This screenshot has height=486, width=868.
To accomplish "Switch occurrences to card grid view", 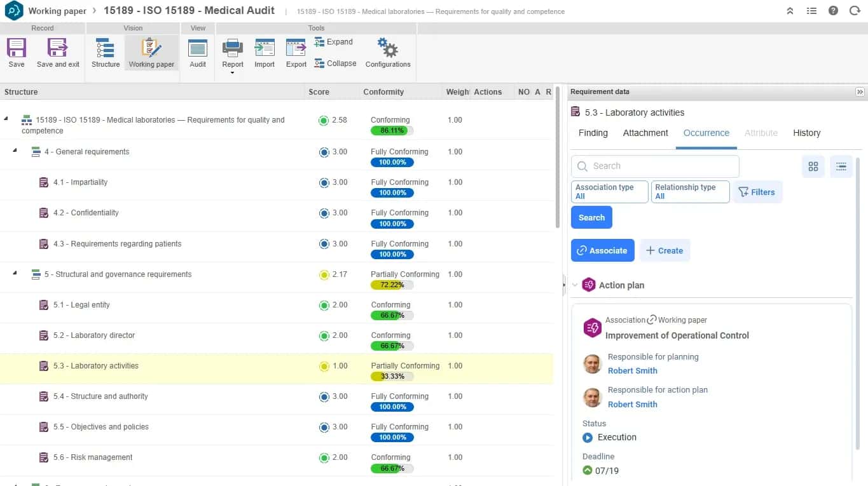I will [x=813, y=166].
